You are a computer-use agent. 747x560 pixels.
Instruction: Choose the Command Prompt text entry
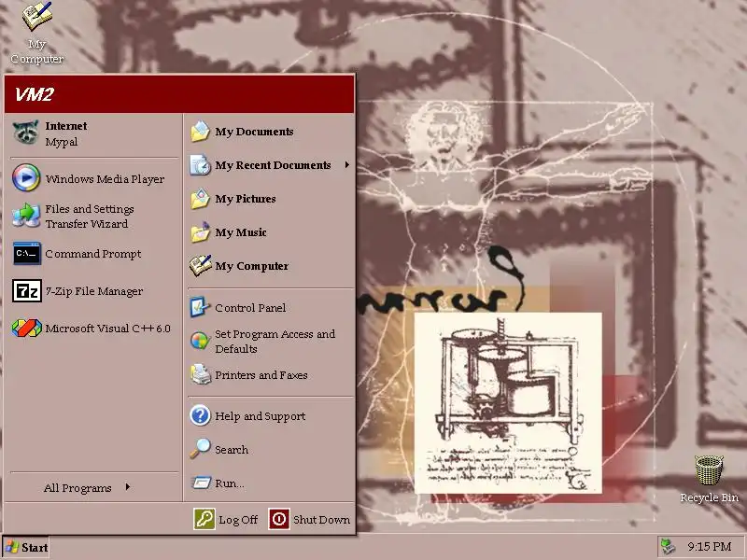point(93,254)
